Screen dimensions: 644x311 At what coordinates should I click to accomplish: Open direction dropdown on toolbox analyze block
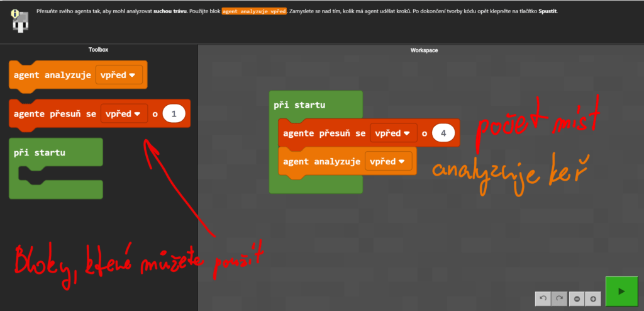(119, 75)
